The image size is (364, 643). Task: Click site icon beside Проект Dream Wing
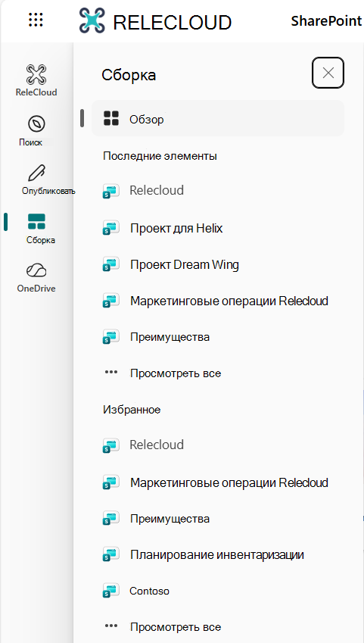pos(110,264)
